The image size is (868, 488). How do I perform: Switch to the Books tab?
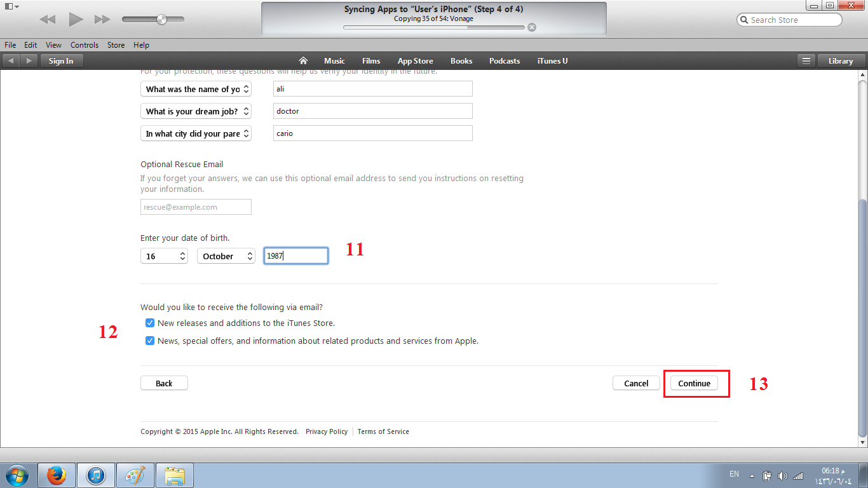click(461, 61)
